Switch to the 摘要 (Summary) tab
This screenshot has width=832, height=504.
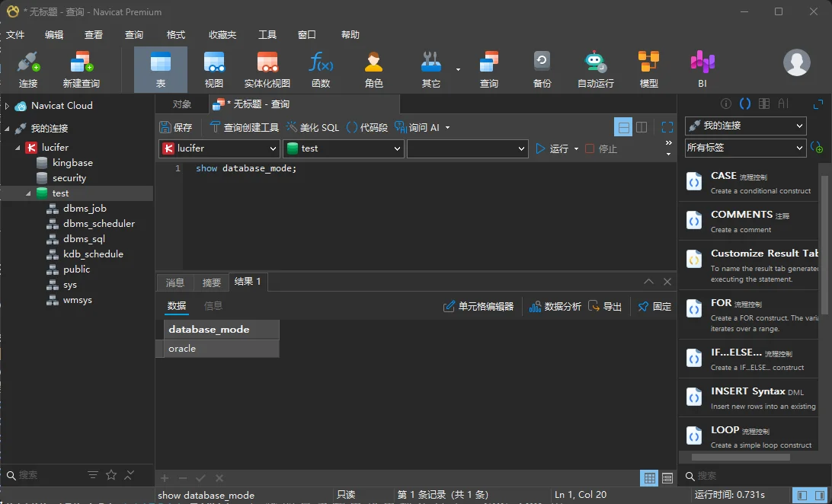coord(211,282)
